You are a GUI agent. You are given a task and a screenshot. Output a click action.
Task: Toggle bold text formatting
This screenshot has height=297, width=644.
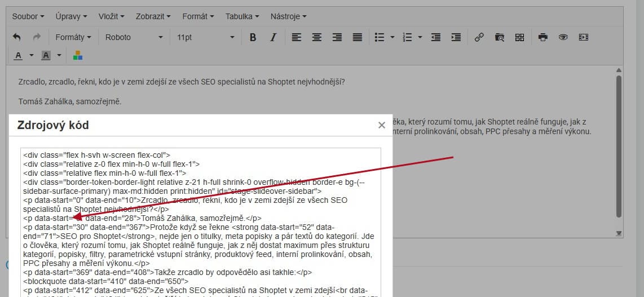[x=253, y=37]
